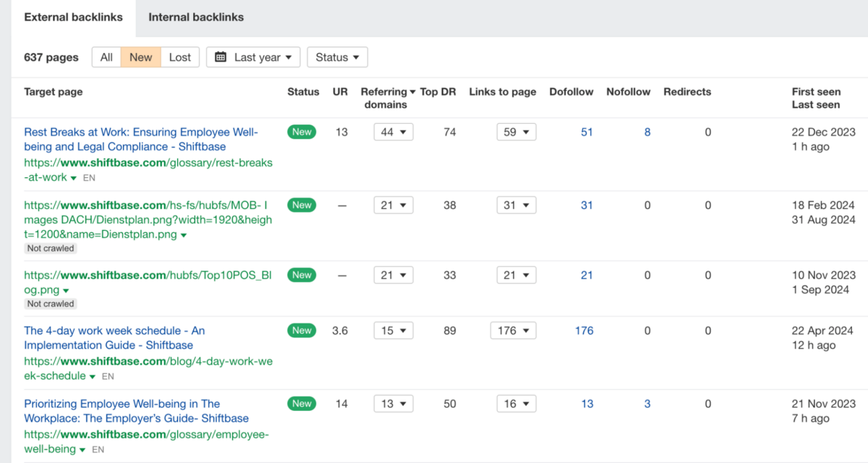Expand the 44 referring domains dropdown

pos(393,132)
